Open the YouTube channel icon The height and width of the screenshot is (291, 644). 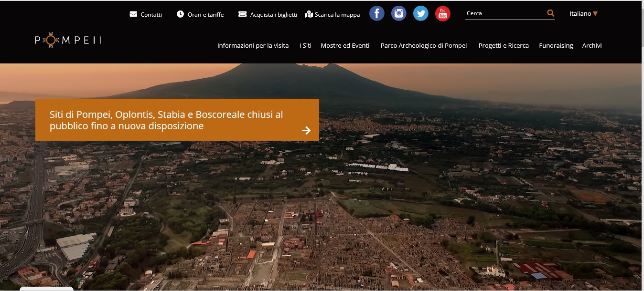click(x=442, y=14)
